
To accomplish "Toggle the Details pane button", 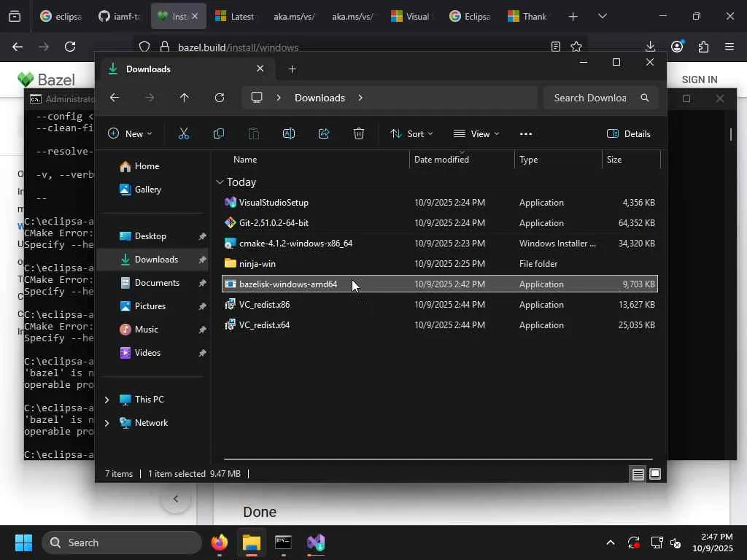I will click(628, 134).
